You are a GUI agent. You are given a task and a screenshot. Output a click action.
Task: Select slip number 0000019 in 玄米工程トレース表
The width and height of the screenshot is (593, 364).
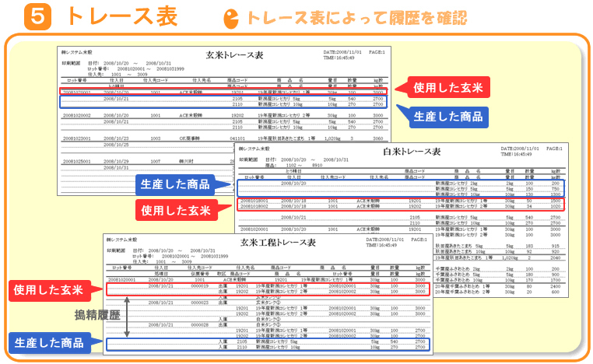click(x=200, y=286)
